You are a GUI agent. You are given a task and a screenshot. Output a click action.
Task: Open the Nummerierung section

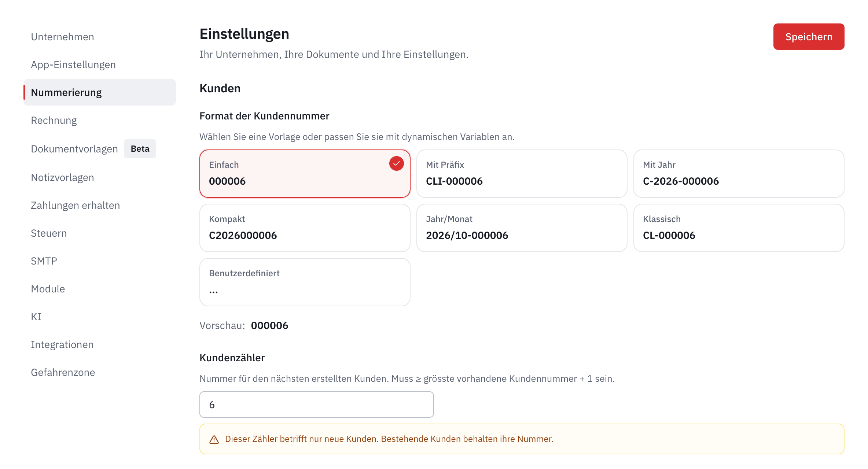pyautogui.click(x=99, y=92)
